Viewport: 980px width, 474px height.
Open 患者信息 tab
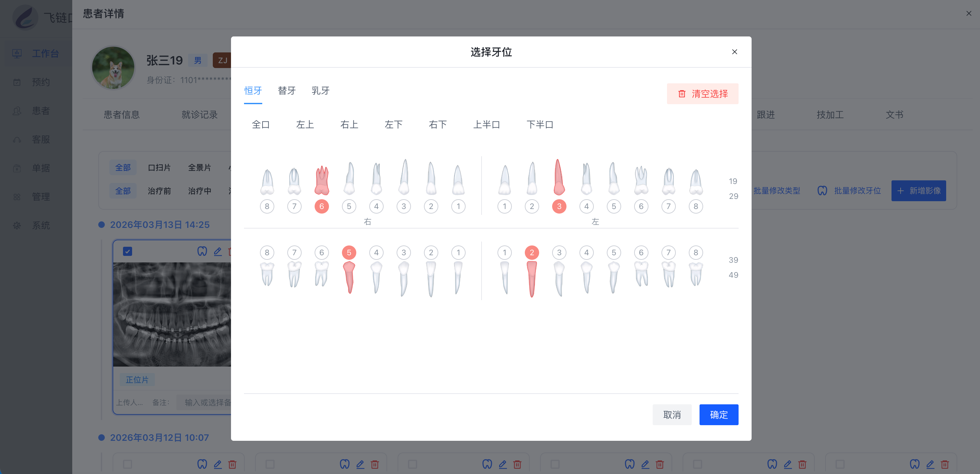pyautogui.click(x=122, y=115)
